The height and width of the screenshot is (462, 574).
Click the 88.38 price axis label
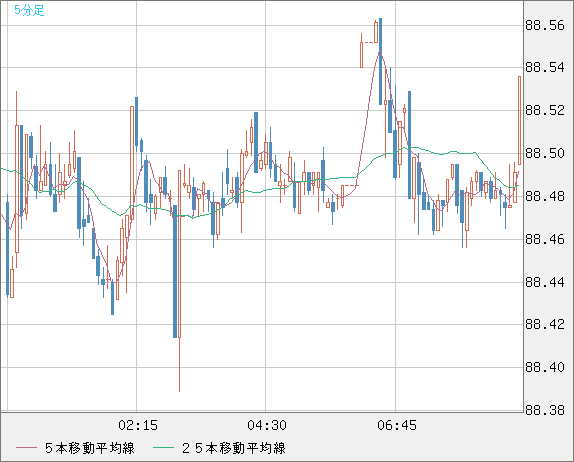545,410
